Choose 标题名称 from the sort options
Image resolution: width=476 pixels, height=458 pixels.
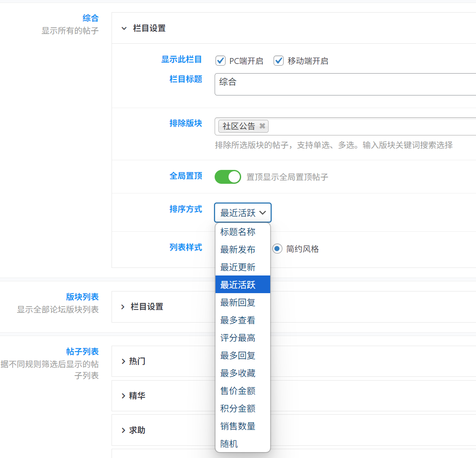[238, 232]
